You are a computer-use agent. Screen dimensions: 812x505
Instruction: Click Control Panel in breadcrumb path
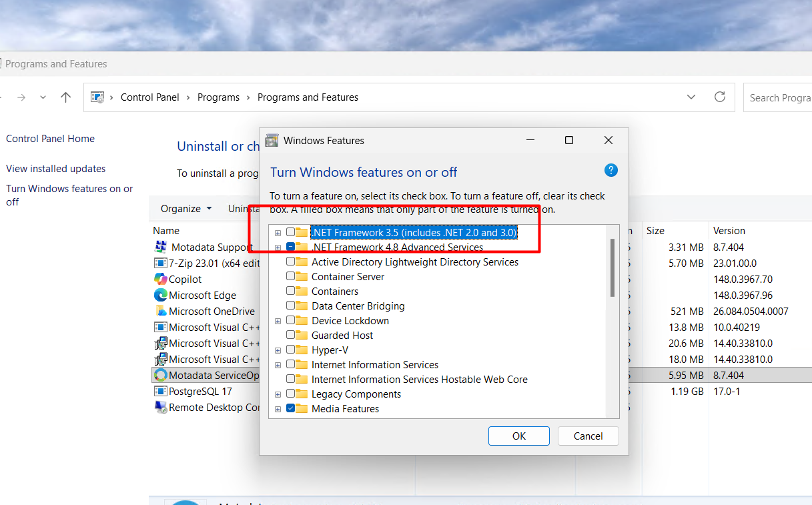(150, 97)
